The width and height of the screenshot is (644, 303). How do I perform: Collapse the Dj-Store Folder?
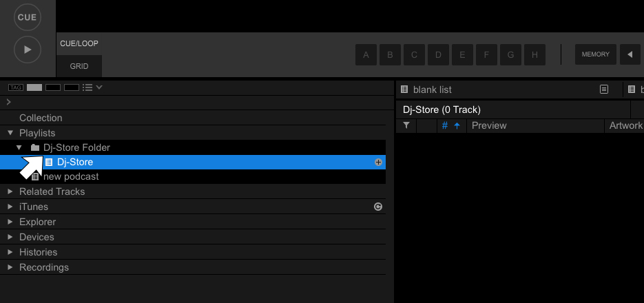[19, 147]
